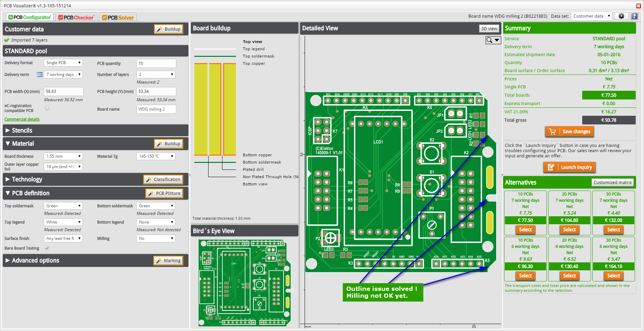Open Buildup in Customer data header
Image resolution: width=644 pixels, height=331 pixels.
(x=169, y=29)
